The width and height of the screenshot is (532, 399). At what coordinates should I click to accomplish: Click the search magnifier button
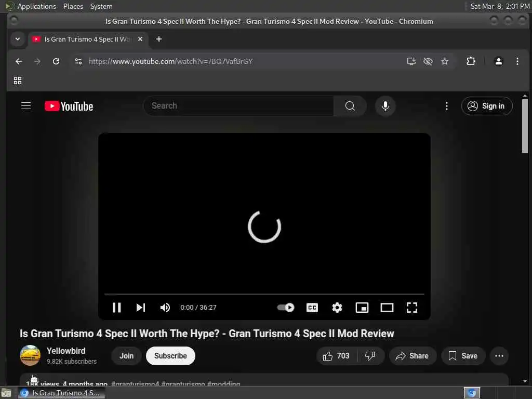coord(350,106)
